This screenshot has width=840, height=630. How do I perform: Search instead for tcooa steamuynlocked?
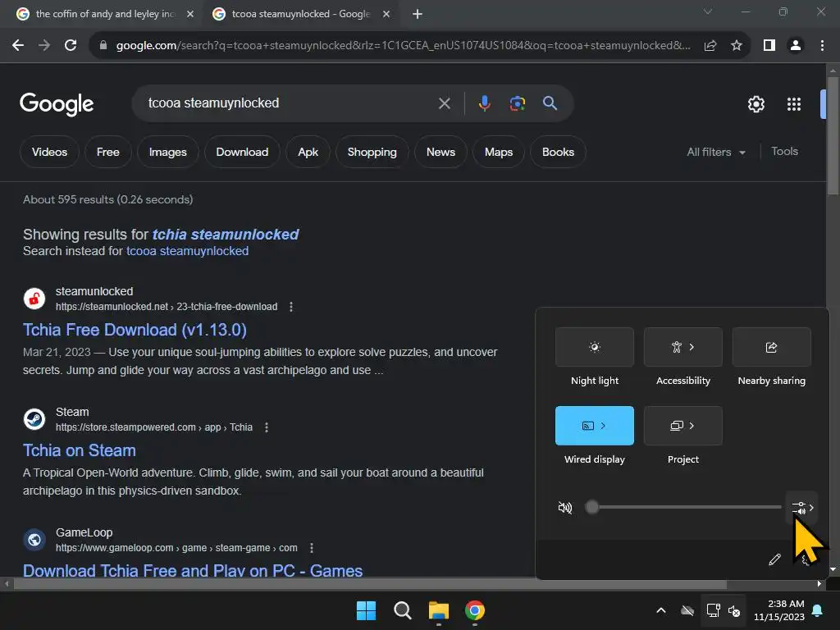187,251
